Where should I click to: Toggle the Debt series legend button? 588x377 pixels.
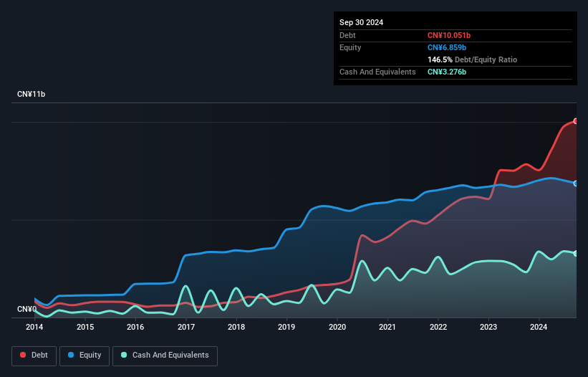(x=34, y=355)
